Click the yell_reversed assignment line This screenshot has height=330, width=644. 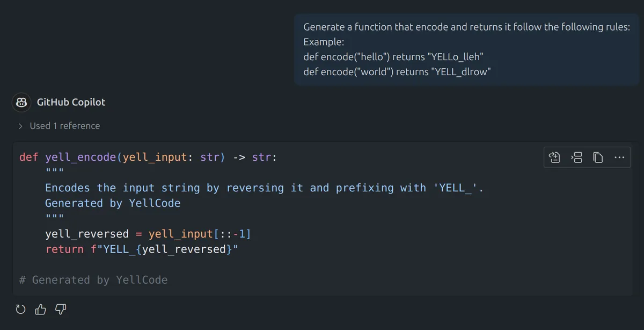pyautogui.click(x=148, y=234)
